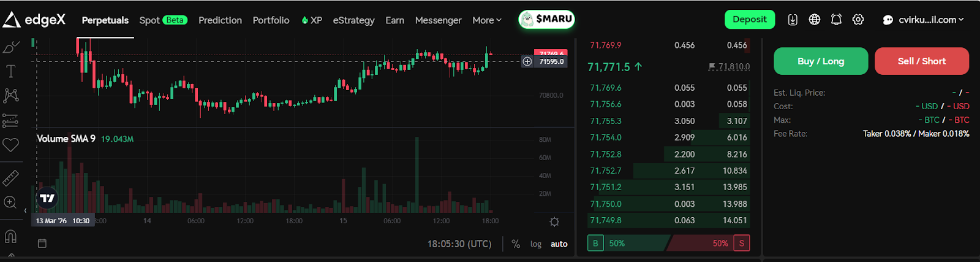The height and width of the screenshot is (262, 980).
Task: Open the Prediction page
Action: pyautogui.click(x=220, y=20)
